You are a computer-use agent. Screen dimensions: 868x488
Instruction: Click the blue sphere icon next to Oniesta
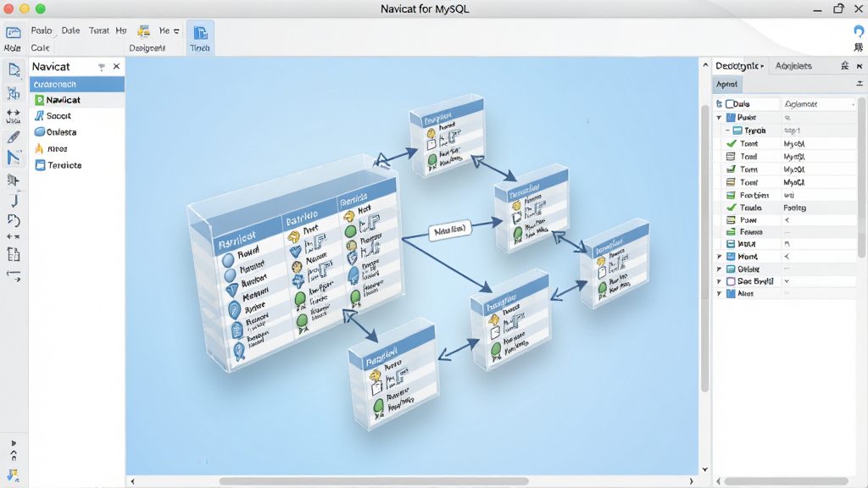39,131
